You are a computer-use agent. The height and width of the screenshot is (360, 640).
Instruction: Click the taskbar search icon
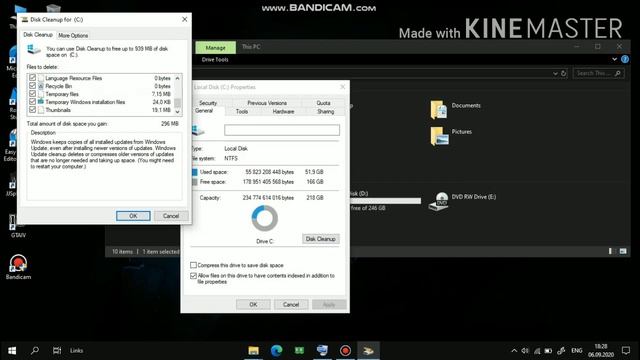click(35, 351)
